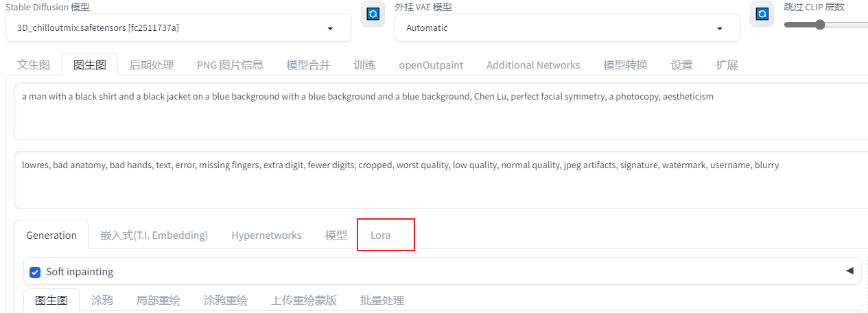Adjust the CLIP skip layers slider
Image resolution: width=868 pixels, height=313 pixels.
point(820,25)
